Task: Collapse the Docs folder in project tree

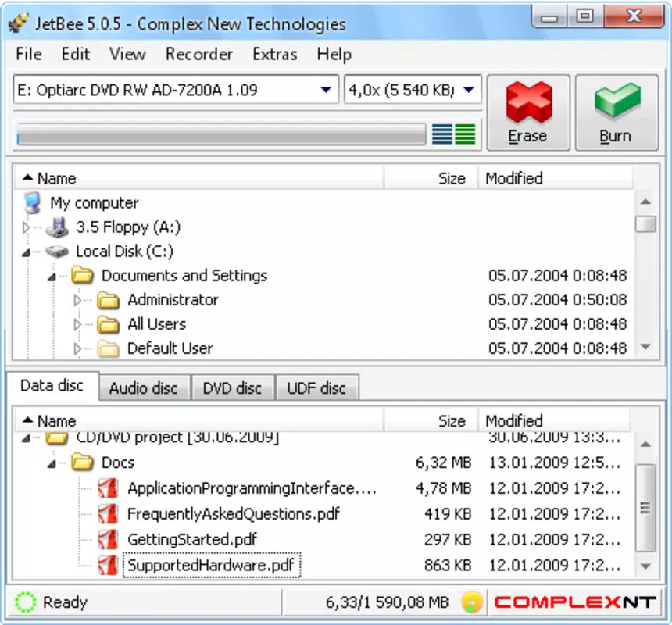Action: tap(52, 463)
